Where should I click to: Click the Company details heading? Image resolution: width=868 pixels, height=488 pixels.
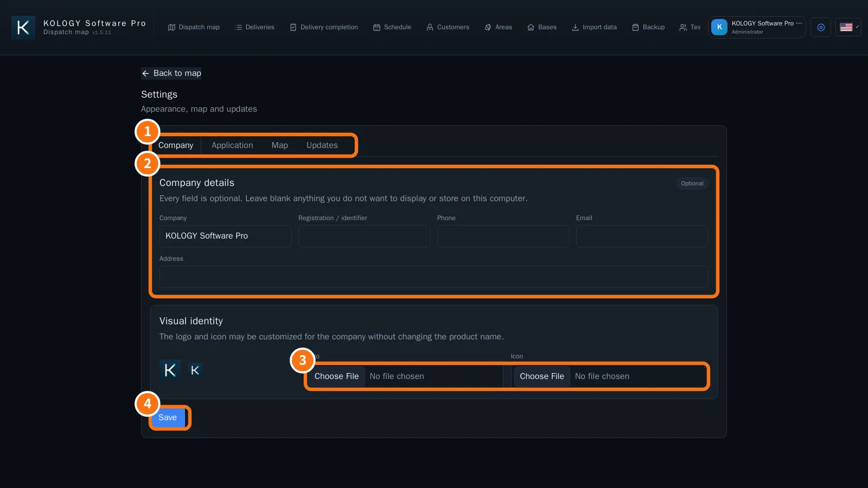pyautogui.click(x=197, y=183)
